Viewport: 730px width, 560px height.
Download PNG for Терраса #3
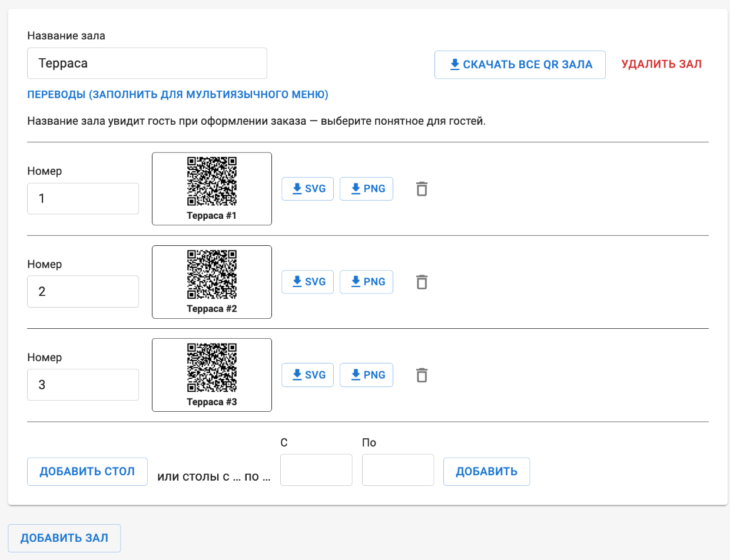pos(367,375)
